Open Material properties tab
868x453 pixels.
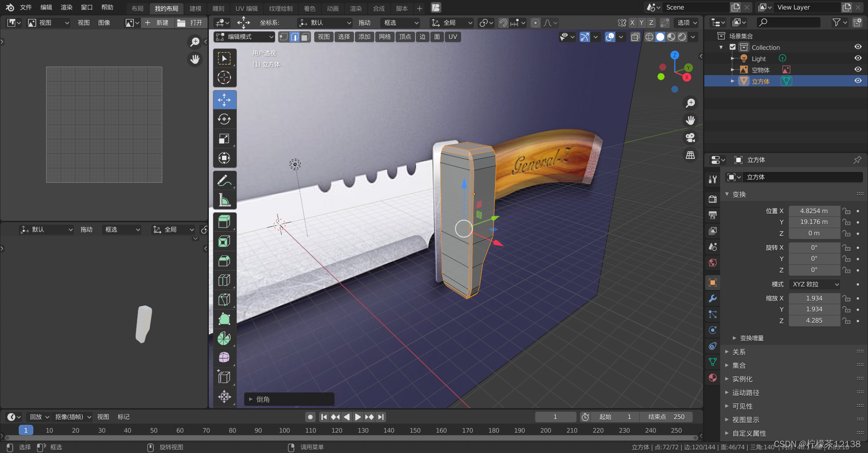click(713, 378)
